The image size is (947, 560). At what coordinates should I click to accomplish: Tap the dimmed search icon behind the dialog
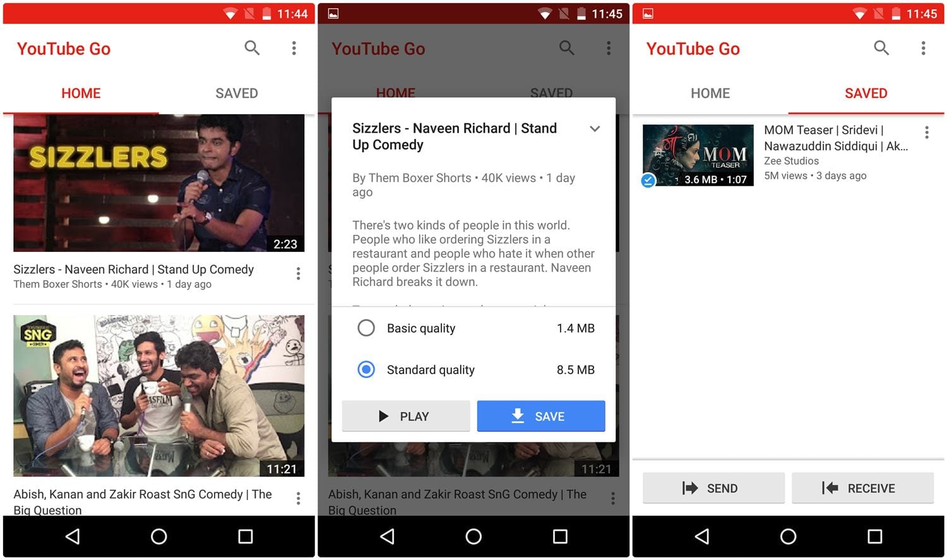(x=566, y=48)
